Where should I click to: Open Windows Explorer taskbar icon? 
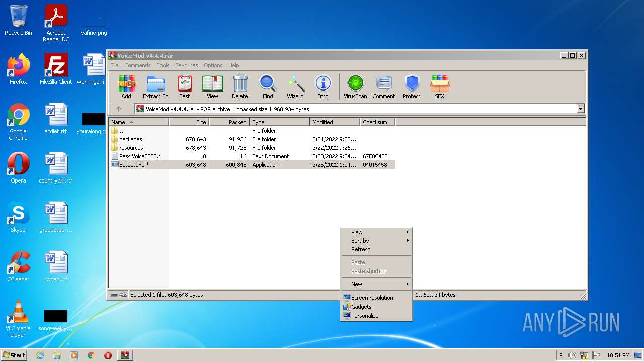coord(57,355)
